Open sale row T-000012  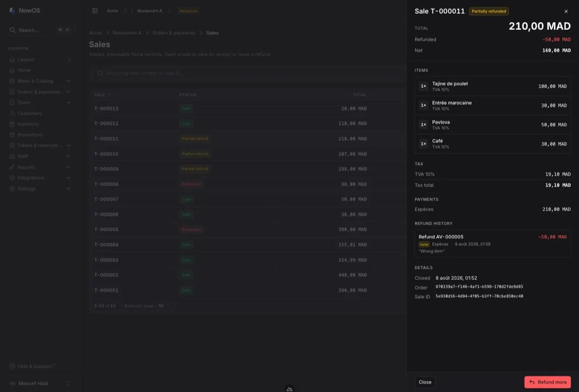click(x=248, y=124)
